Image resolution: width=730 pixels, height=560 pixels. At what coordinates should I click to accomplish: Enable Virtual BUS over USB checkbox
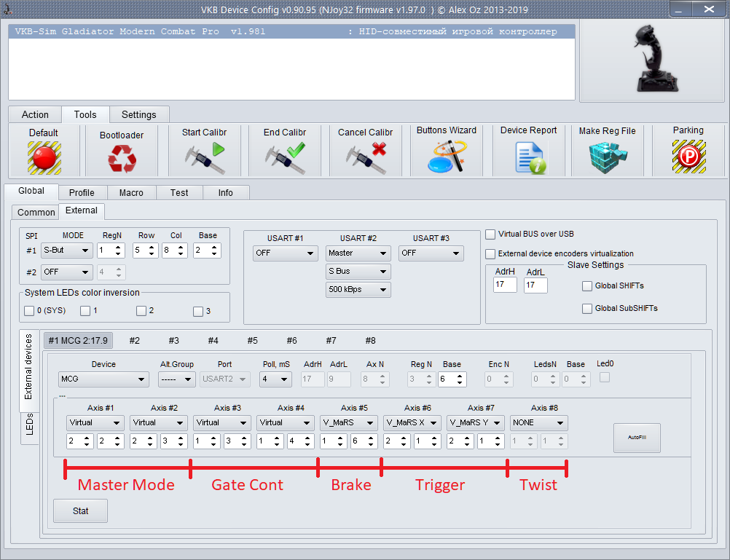tap(491, 234)
